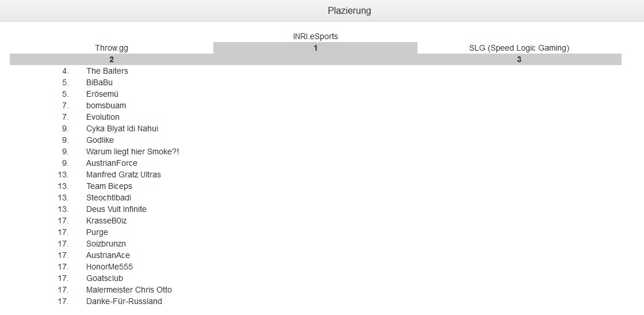This screenshot has width=644, height=315.
Task: Select Malermeister Chris Otto entry
Action: tap(129, 290)
